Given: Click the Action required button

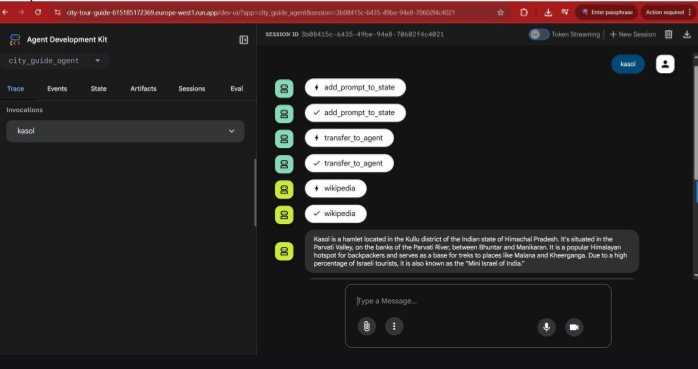Looking at the screenshot, I should pyautogui.click(x=669, y=12).
